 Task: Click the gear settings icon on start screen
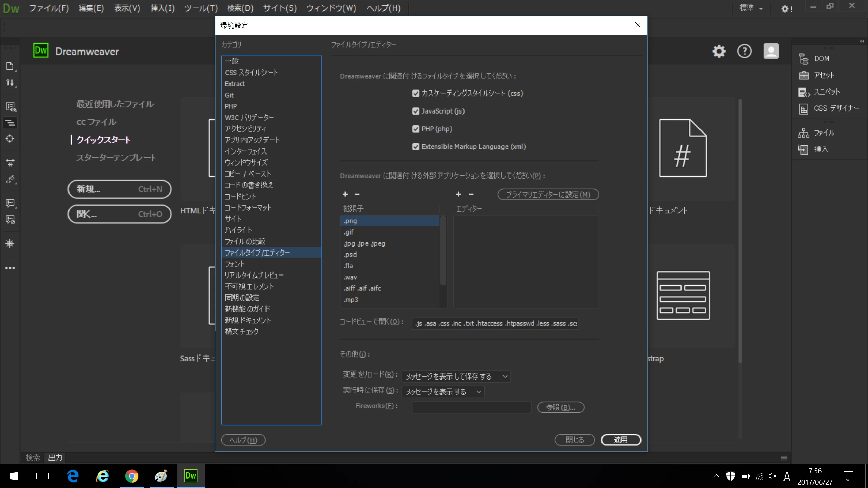pos(719,52)
